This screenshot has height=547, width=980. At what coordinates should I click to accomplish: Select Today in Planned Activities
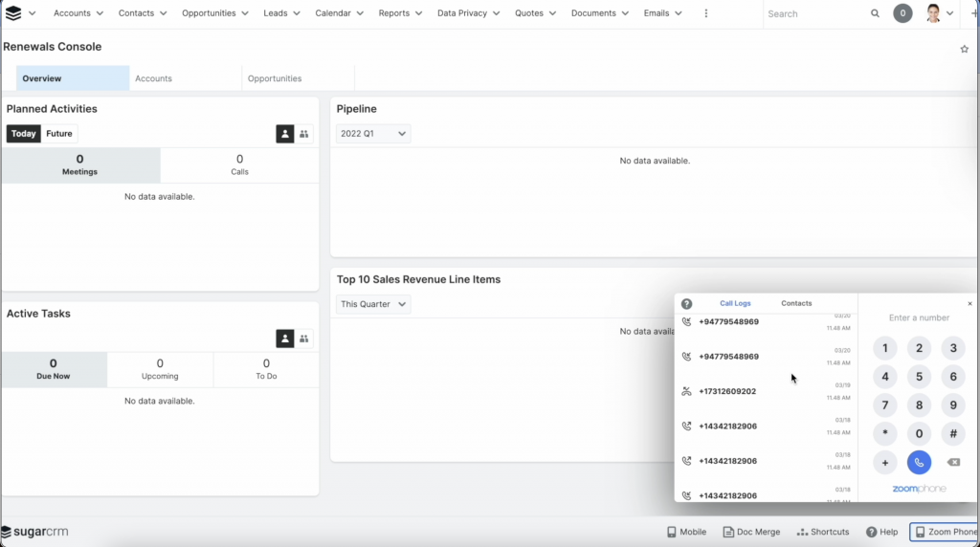(24, 134)
